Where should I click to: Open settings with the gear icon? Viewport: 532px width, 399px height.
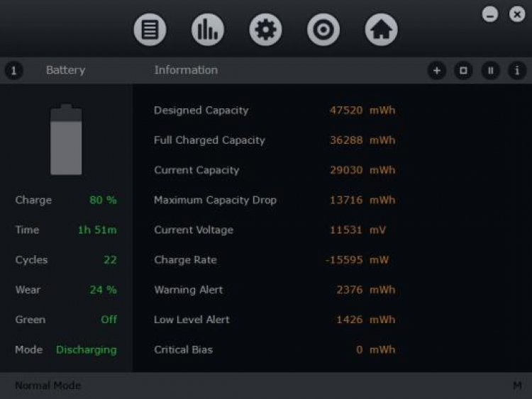tap(265, 30)
